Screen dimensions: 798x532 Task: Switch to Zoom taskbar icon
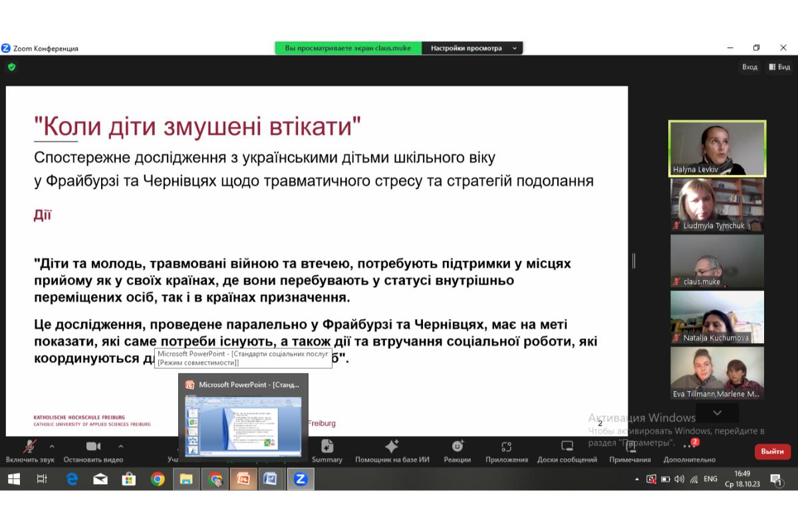[x=301, y=479]
